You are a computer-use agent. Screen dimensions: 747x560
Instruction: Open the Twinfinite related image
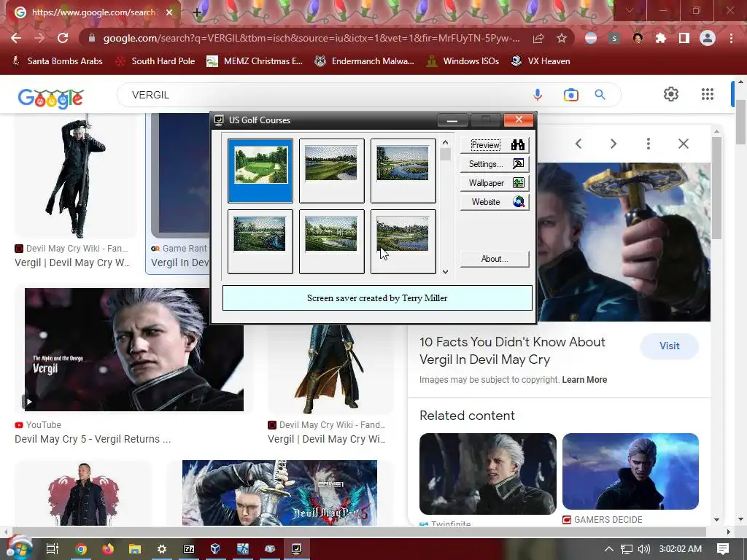(488, 474)
